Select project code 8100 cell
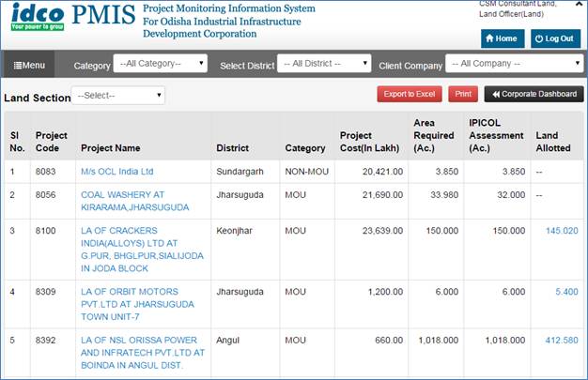Image resolution: width=588 pixels, height=380 pixels. point(45,231)
